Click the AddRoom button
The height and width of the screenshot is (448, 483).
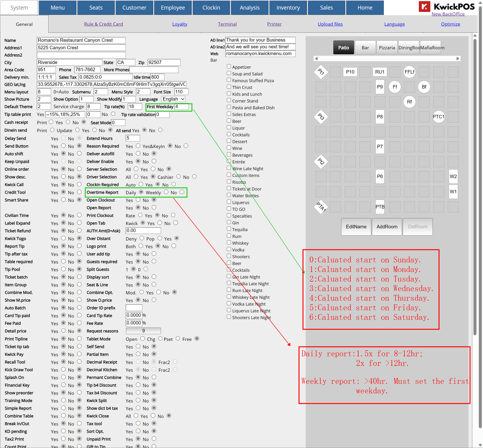(x=387, y=227)
